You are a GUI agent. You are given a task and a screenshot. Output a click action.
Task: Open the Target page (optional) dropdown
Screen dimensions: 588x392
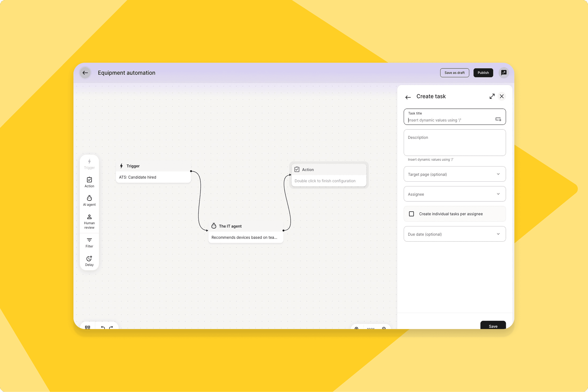(455, 174)
